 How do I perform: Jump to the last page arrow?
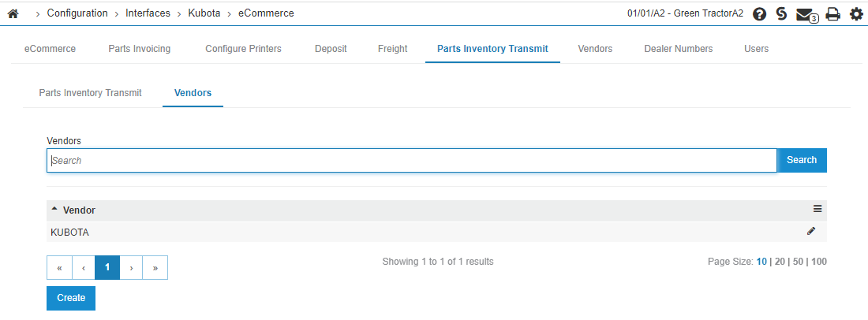point(155,267)
